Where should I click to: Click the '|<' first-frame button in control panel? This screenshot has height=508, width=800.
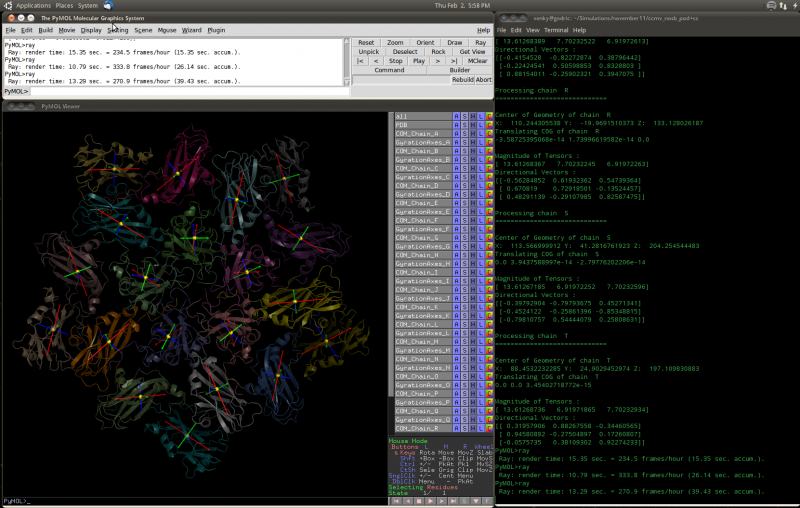click(x=362, y=61)
